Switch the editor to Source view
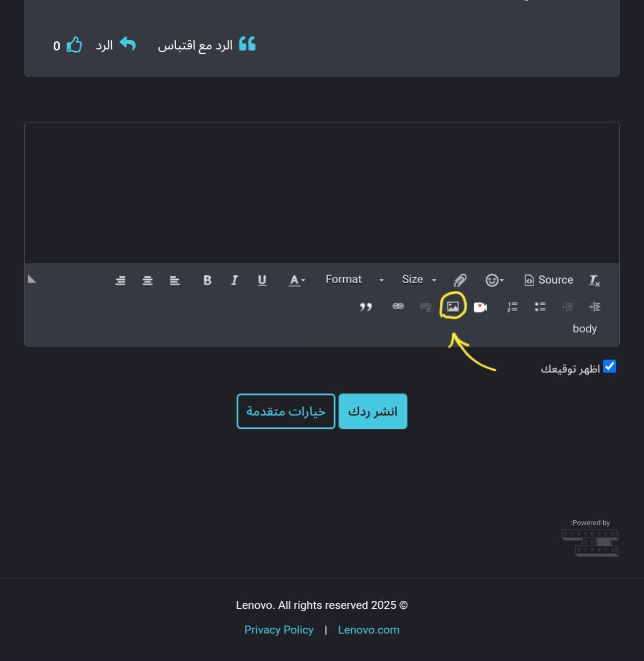 click(548, 279)
